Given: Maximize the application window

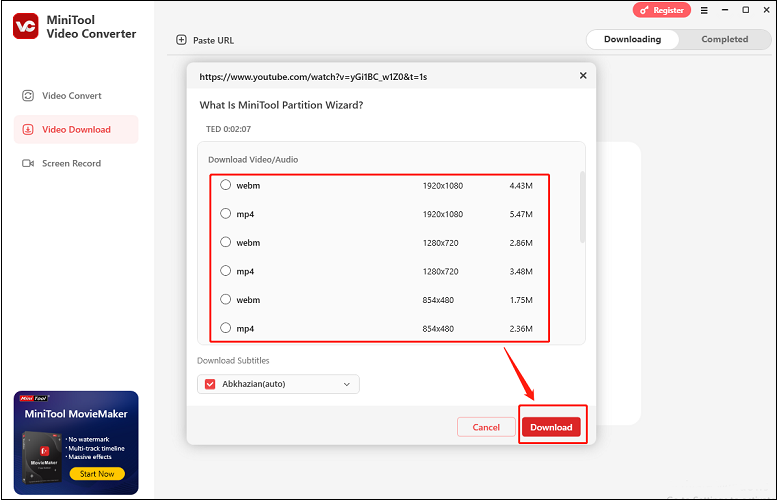Looking at the screenshot, I should tap(746, 10).
